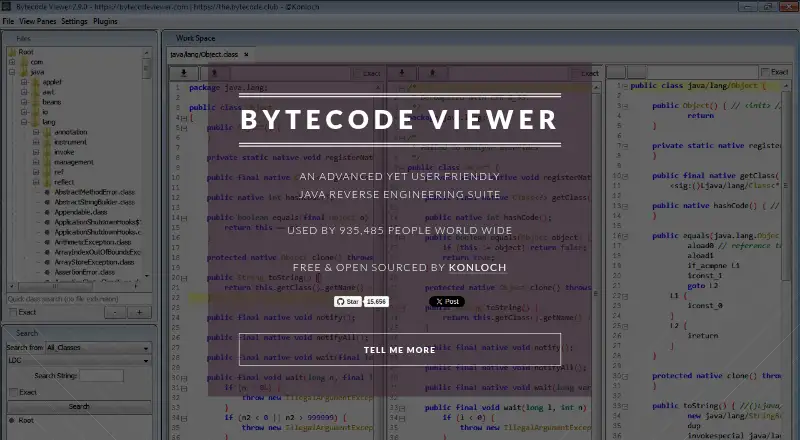Screen dimensions: 800x440
Task: Click AssertionError.class file icon
Action: pos(47,272)
